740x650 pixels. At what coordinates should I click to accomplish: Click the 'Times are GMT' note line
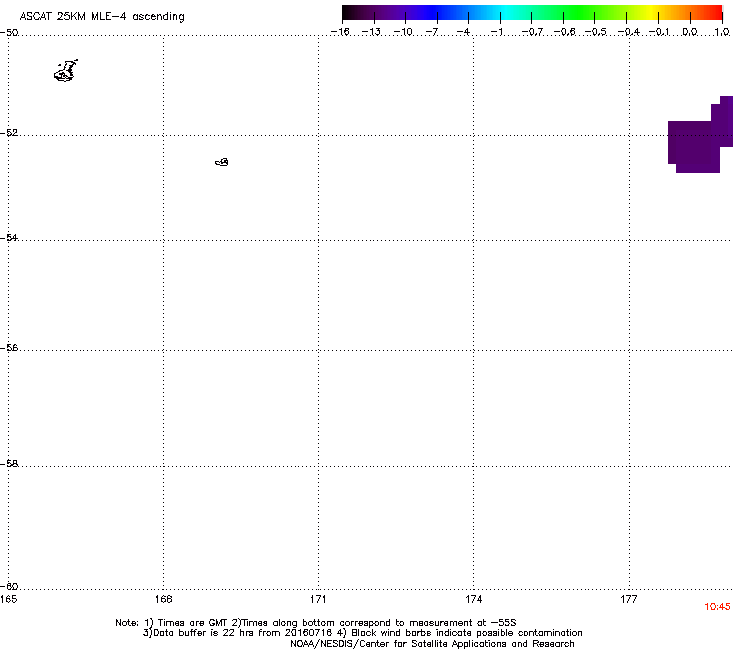coord(316,623)
